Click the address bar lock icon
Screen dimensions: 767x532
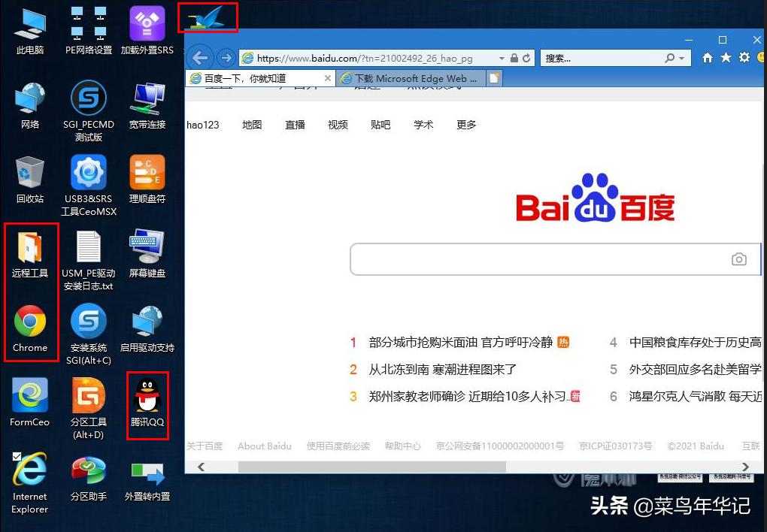click(x=514, y=58)
